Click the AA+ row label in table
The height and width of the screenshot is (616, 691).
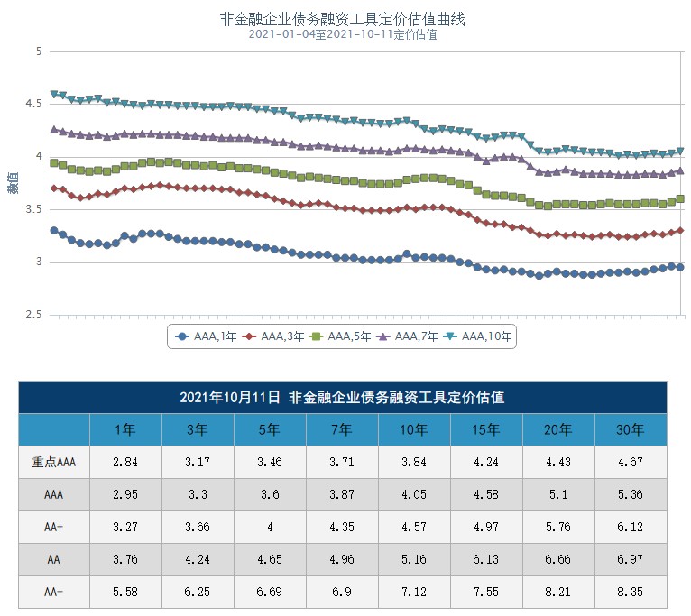pyautogui.click(x=54, y=527)
